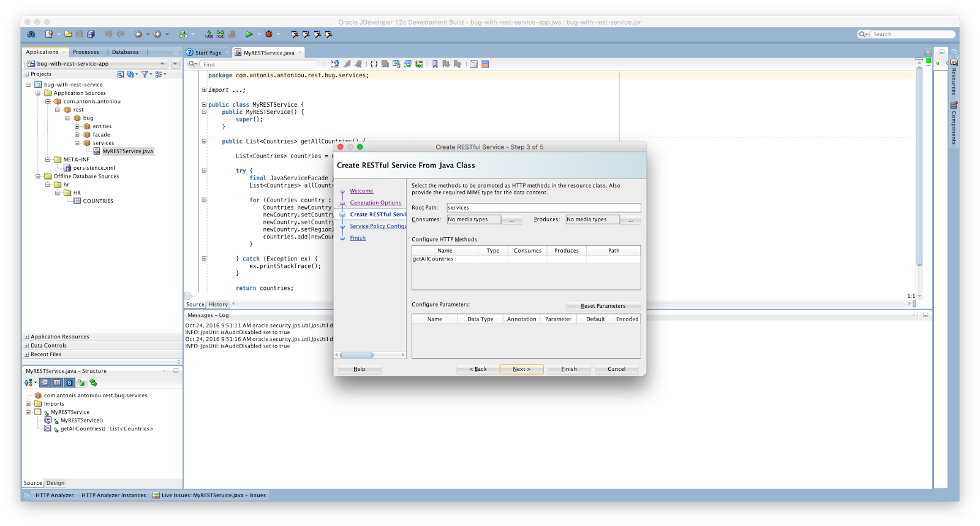The image size is (980, 526).
Task: Click the wizard steps horizontal scrollbar thumb
Action: (x=356, y=355)
